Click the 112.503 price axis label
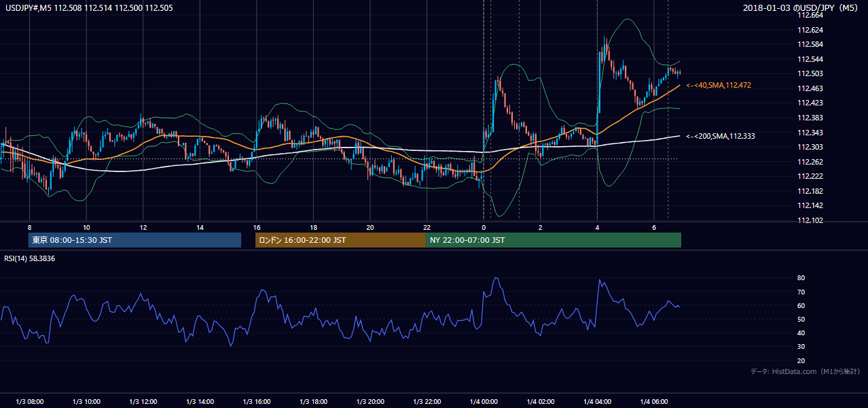 point(810,74)
